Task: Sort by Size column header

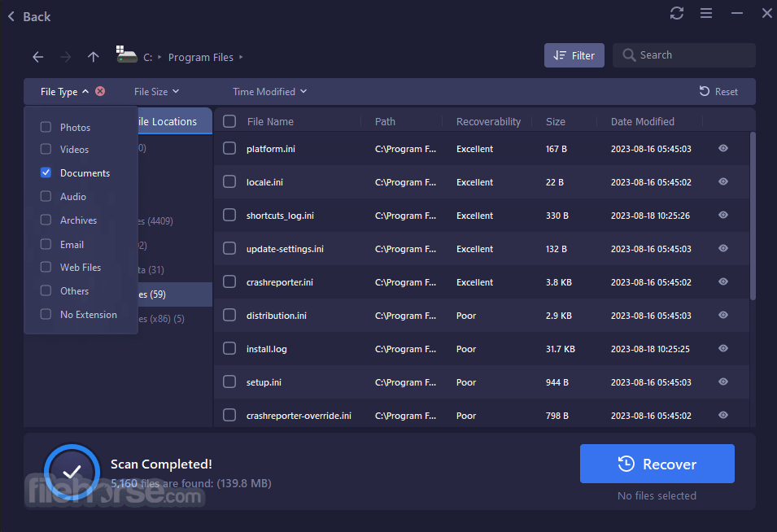Action: [x=556, y=121]
